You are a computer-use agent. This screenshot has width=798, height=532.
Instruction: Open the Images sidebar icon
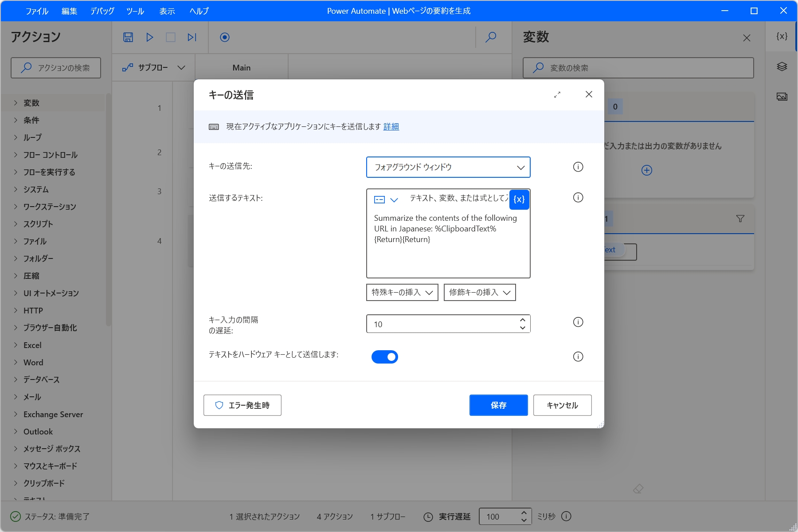pyautogui.click(x=782, y=97)
